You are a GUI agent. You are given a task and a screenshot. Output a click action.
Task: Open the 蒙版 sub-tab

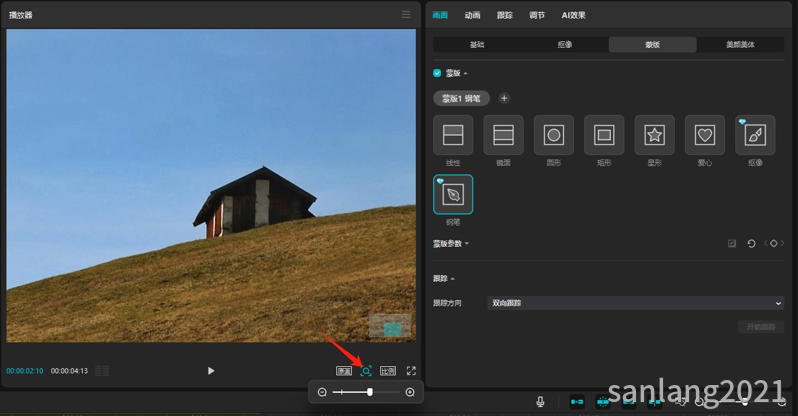652,44
